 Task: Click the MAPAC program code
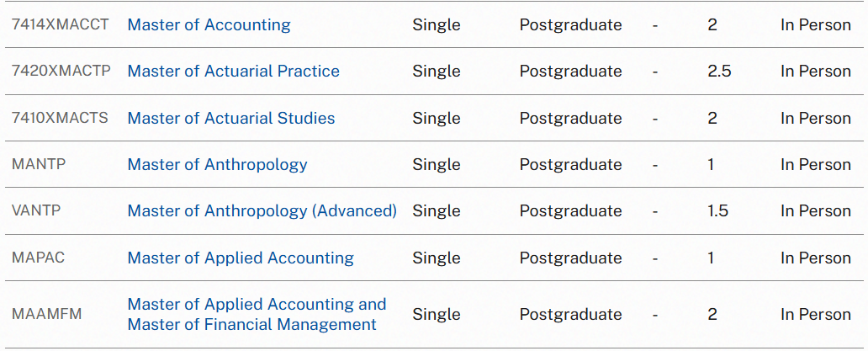38,258
